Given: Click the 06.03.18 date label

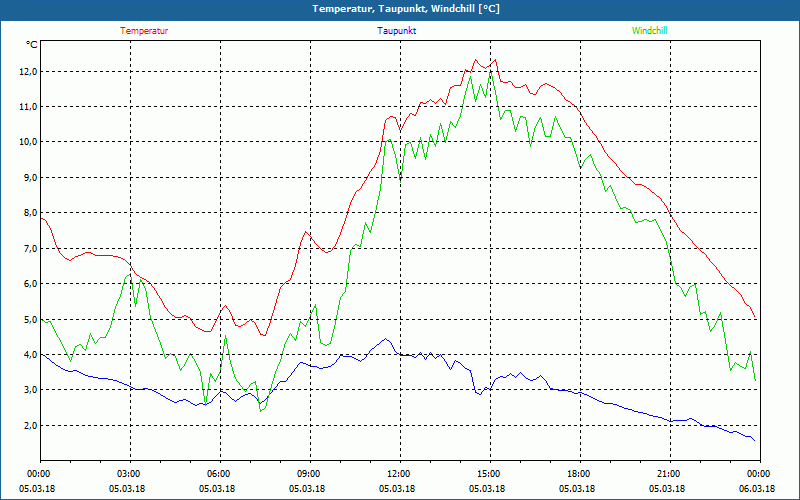Looking at the screenshot, I should [x=758, y=489].
